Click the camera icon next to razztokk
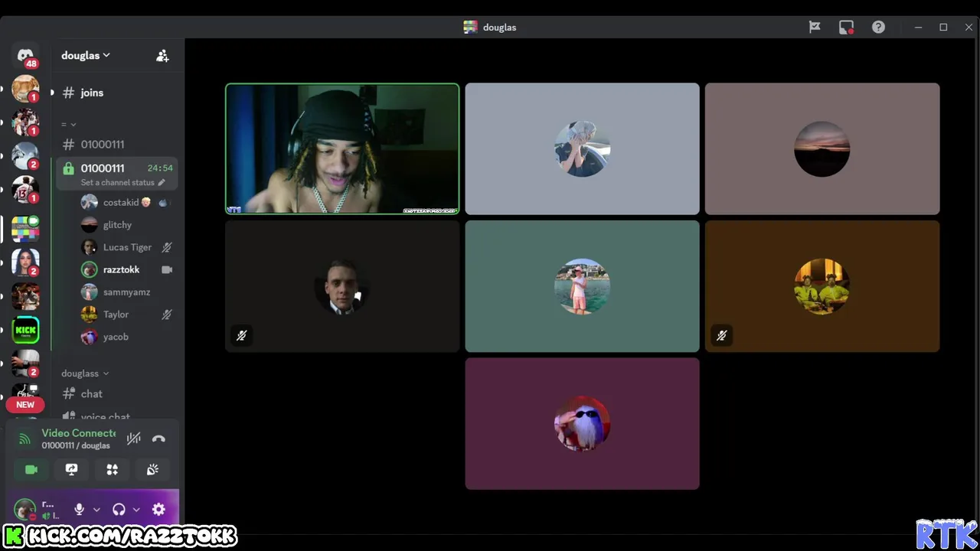 (167, 269)
